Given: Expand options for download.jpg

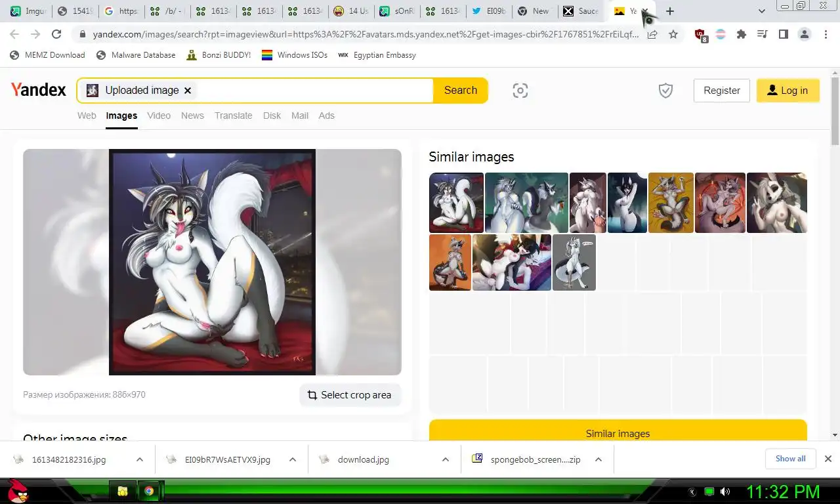Looking at the screenshot, I should tap(446, 459).
